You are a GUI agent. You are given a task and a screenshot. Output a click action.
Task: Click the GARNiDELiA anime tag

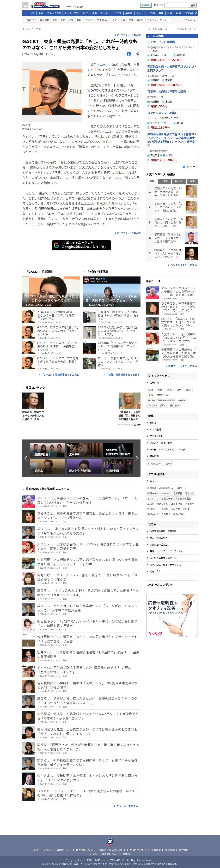click(166, 488)
